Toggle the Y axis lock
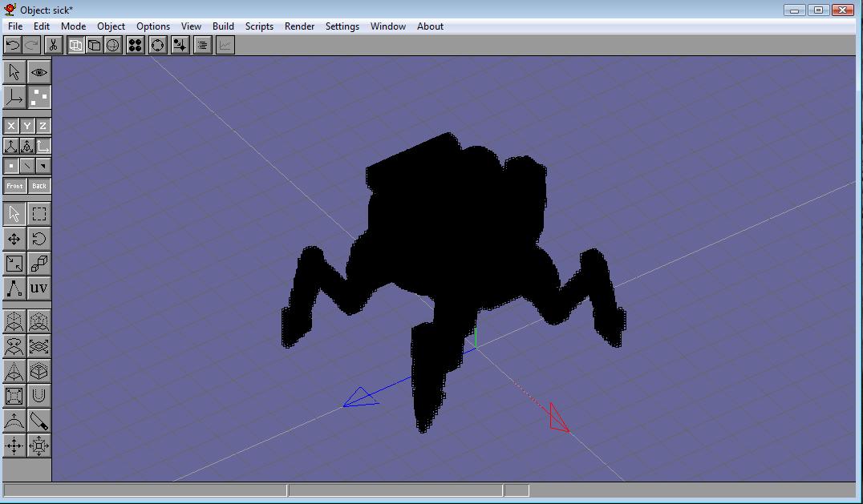This screenshot has width=863, height=504. 26,126
